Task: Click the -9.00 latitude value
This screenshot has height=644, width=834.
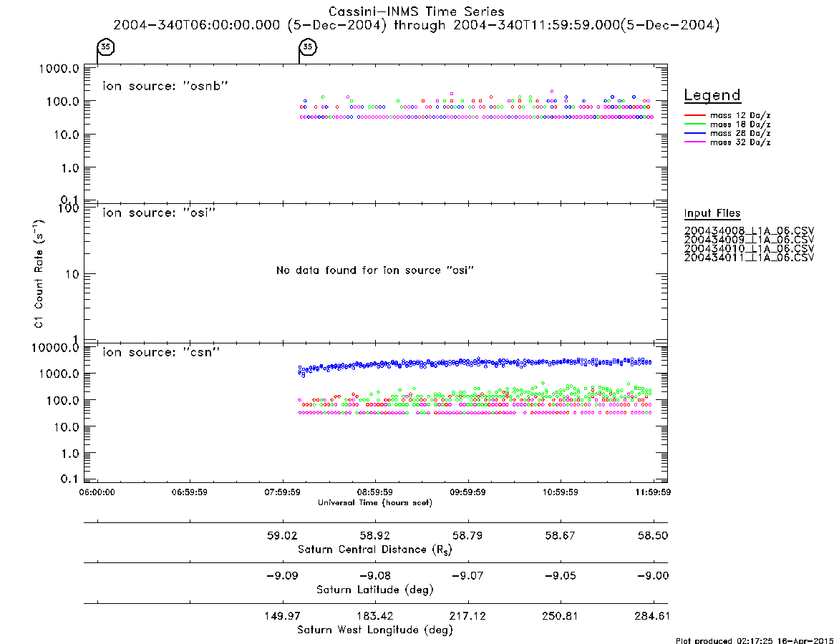Action: click(x=653, y=576)
